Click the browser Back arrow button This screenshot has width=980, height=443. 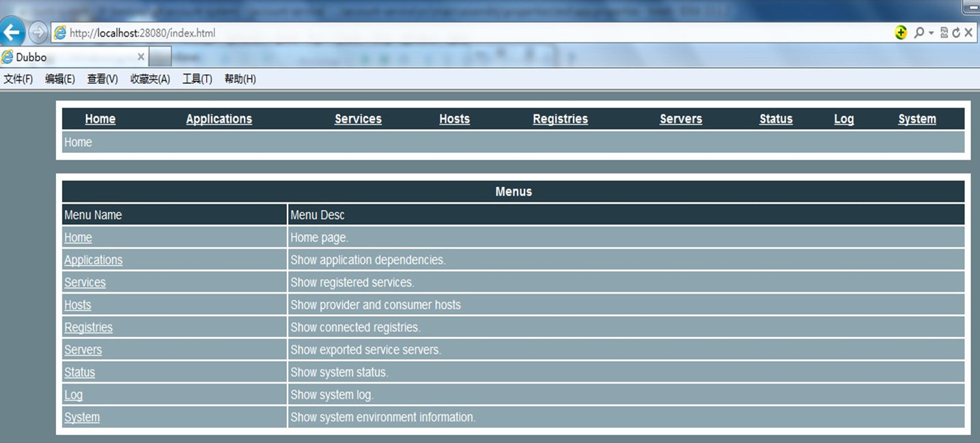click(x=12, y=32)
